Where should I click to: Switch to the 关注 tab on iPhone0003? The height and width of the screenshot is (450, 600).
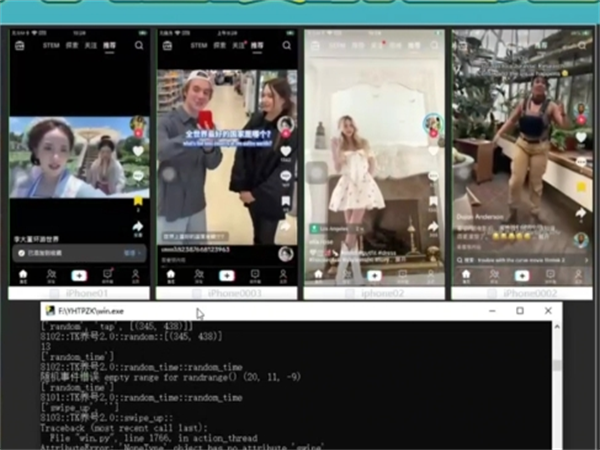tap(238, 45)
